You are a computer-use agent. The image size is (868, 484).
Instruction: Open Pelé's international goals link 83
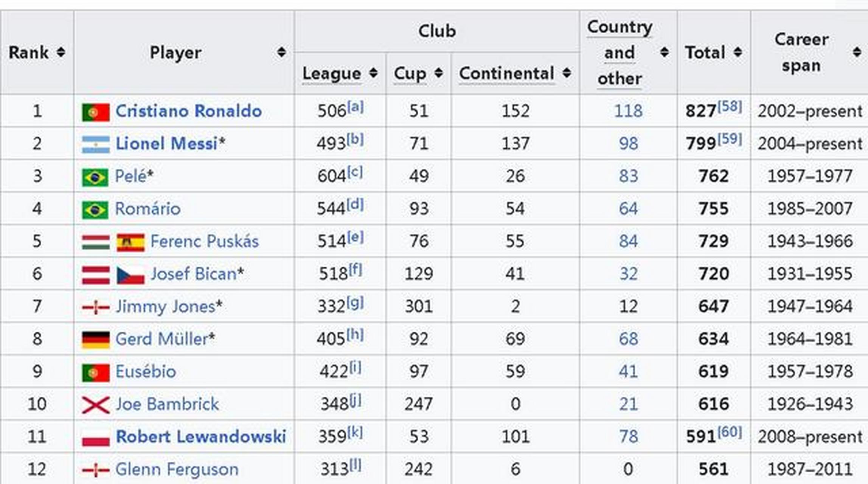[628, 176]
